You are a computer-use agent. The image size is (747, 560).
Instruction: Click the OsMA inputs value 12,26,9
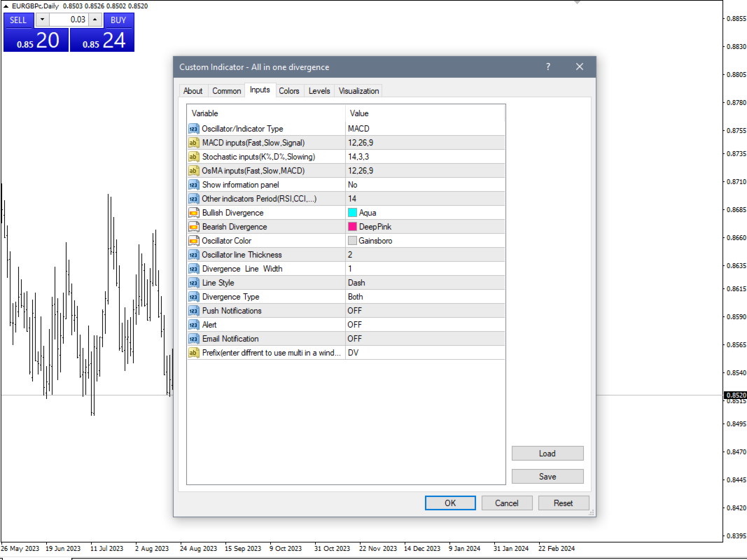tap(425, 171)
